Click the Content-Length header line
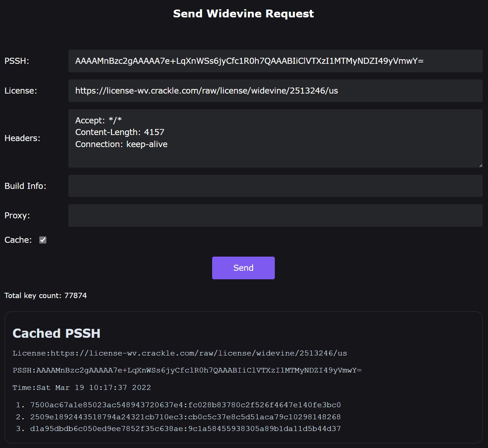Image resolution: width=488 pixels, height=448 pixels. point(120,132)
